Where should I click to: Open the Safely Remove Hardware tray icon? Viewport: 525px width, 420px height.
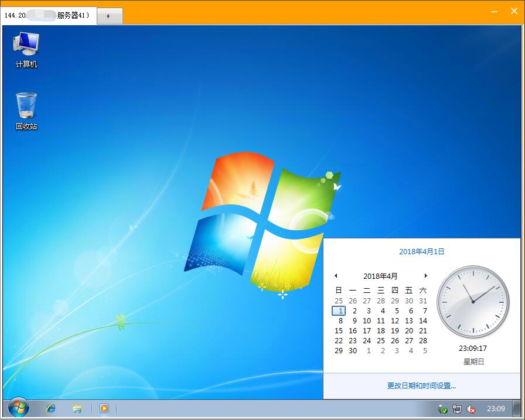[443, 409]
